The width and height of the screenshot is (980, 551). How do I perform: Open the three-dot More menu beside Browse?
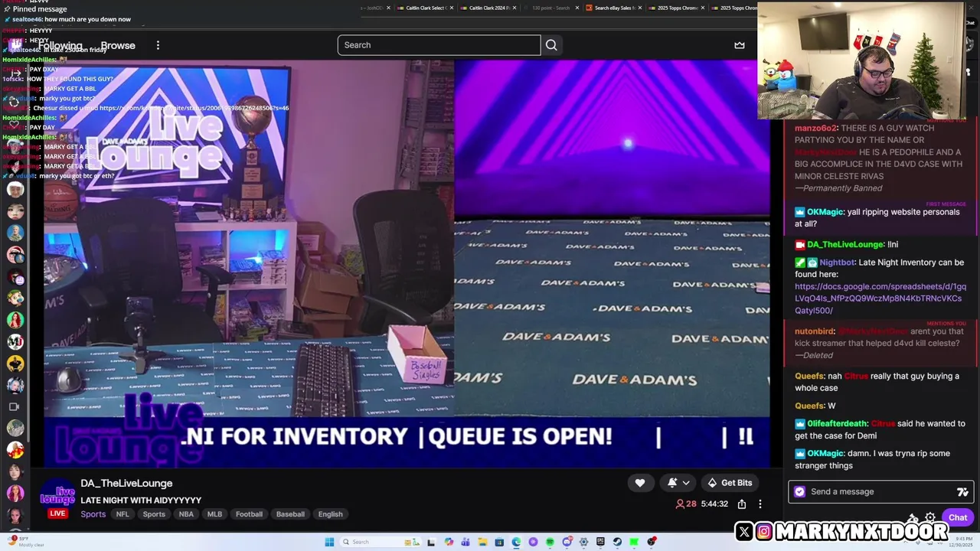coord(158,45)
